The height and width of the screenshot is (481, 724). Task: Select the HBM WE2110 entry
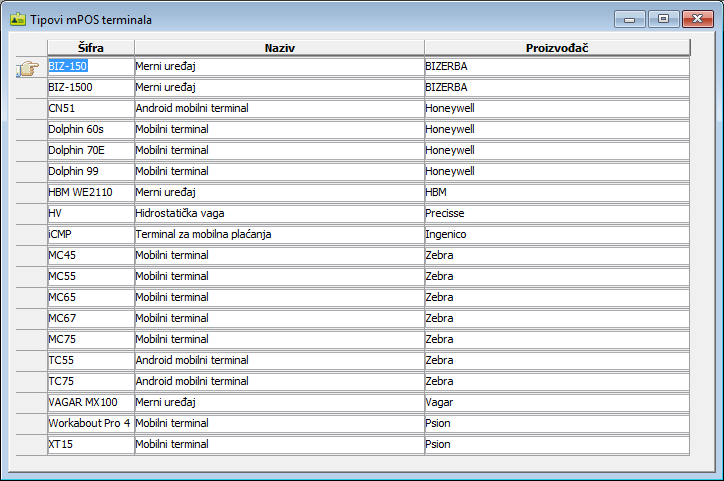tap(90, 192)
